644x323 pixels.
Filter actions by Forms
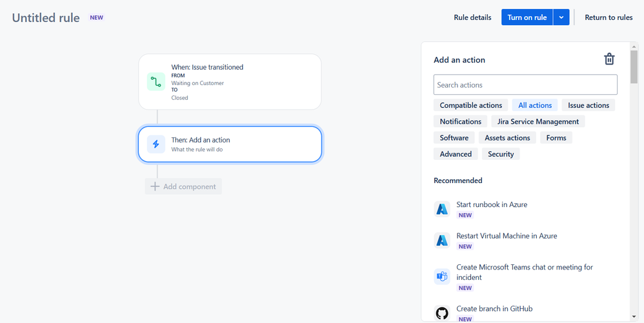point(556,138)
